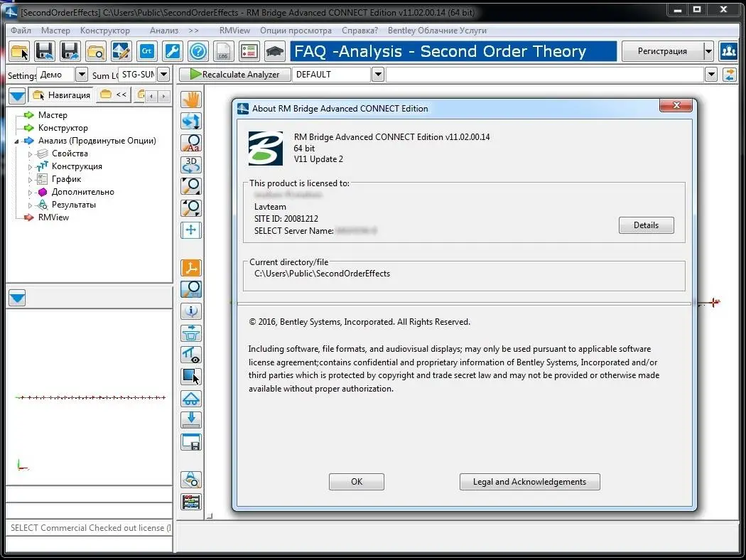The width and height of the screenshot is (746, 560).
Task: Expand the Дополнительно tree node
Action: [30, 193]
